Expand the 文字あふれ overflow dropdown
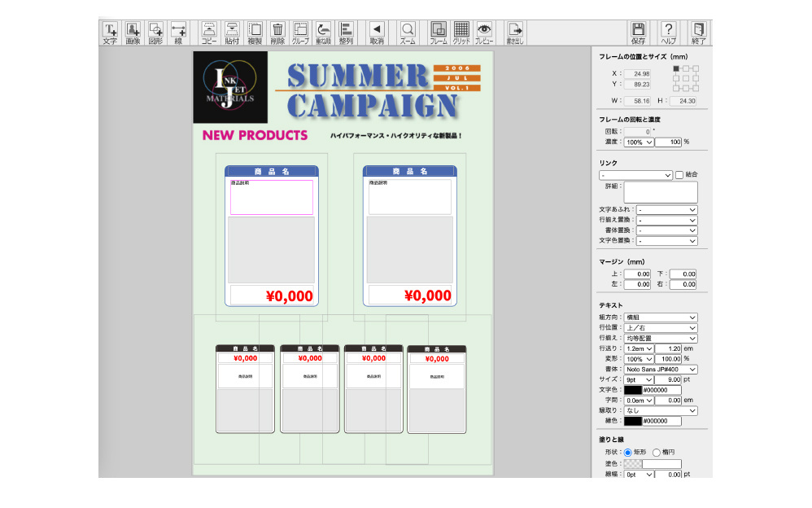 click(x=667, y=210)
